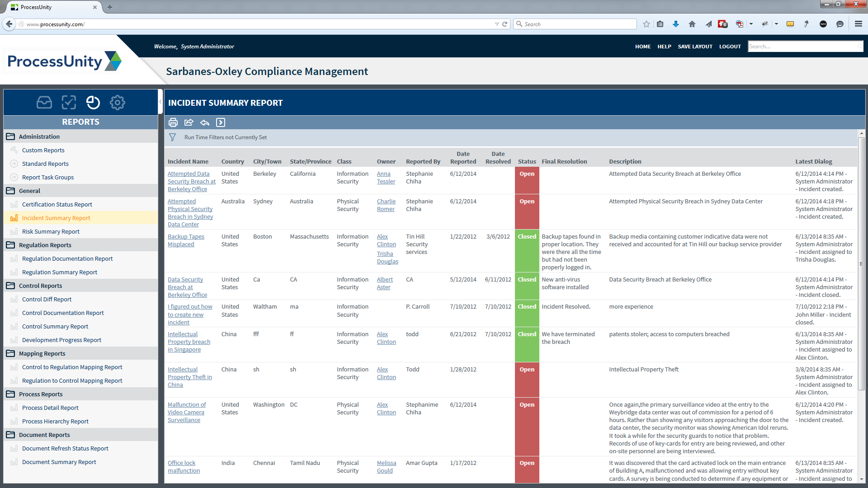Select the inbox icon in sidebar
Screen dimensions: 868x488
click(x=44, y=102)
